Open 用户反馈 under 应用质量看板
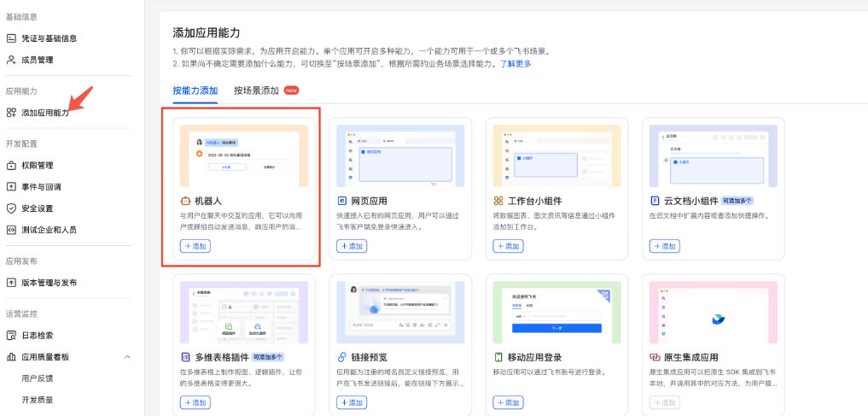The height and width of the screenshot is (416, 868). pos(37,378)
